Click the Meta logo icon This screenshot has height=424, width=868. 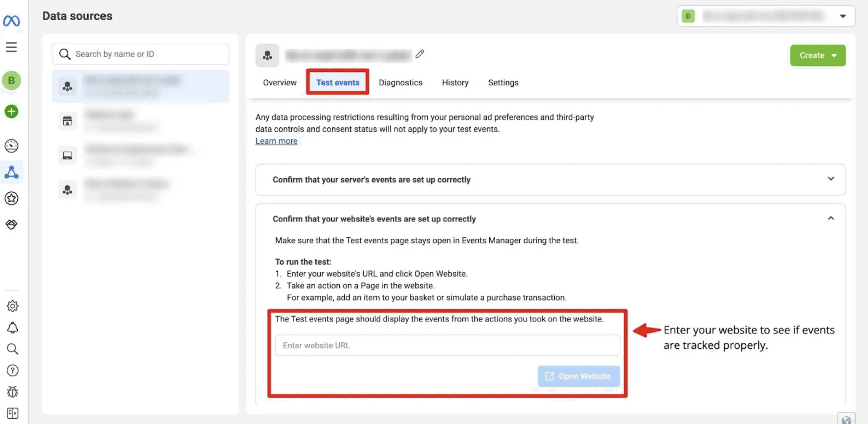tap(12, 21)
